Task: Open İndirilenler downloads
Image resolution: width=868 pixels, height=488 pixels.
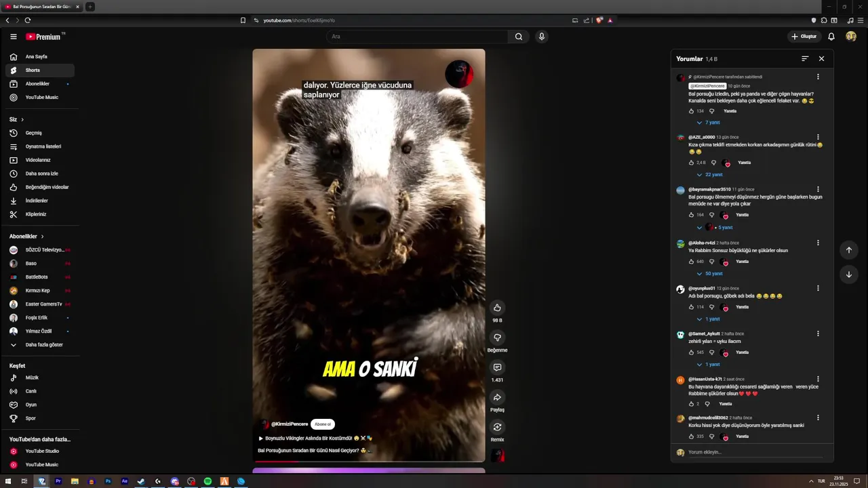Action: point(40,201)
